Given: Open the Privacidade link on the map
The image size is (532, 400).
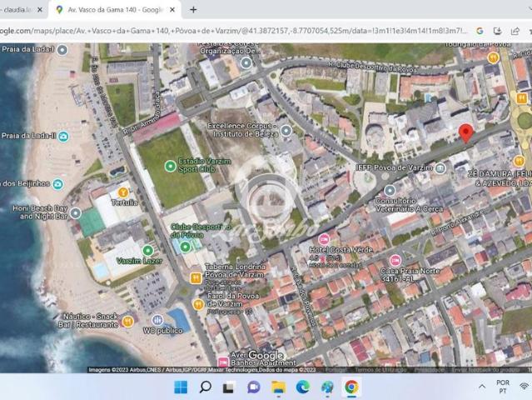Looking at the screenshot, I should tap(430, 370).
